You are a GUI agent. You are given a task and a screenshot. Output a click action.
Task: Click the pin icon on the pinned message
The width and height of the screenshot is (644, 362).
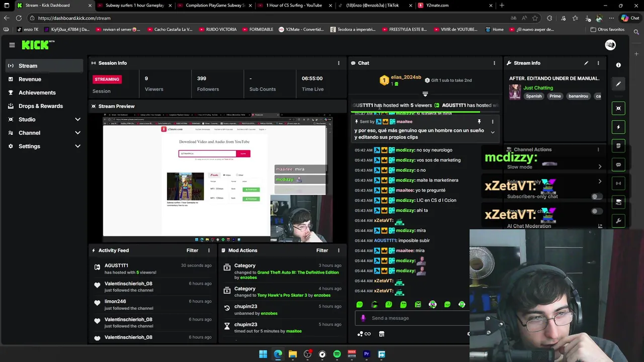(x=479, y=122)
